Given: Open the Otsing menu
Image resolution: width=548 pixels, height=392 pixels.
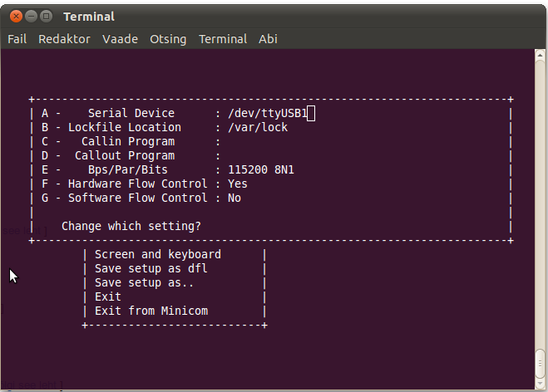Looking at the screenshot, I should [x=168, y=39].
